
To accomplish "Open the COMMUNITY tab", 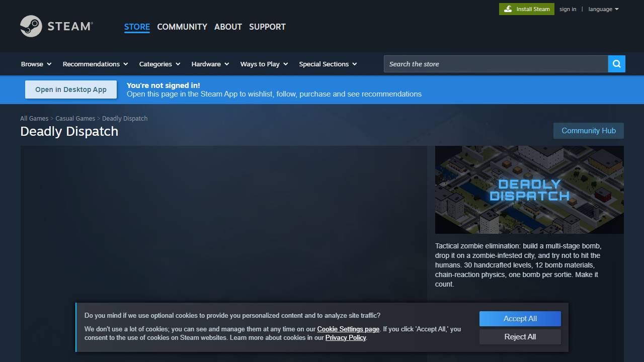I will coord(182,27).
